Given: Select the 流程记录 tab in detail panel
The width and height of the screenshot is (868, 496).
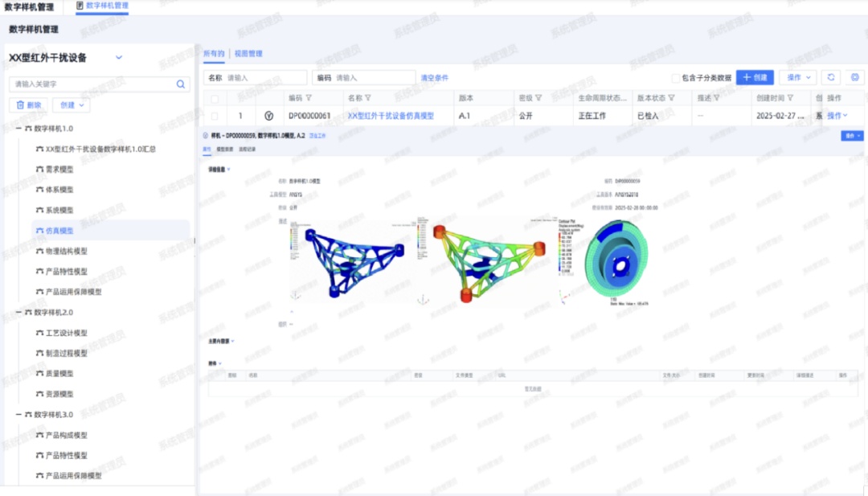Looking at the screenshot, I should (x=247, y=149).
